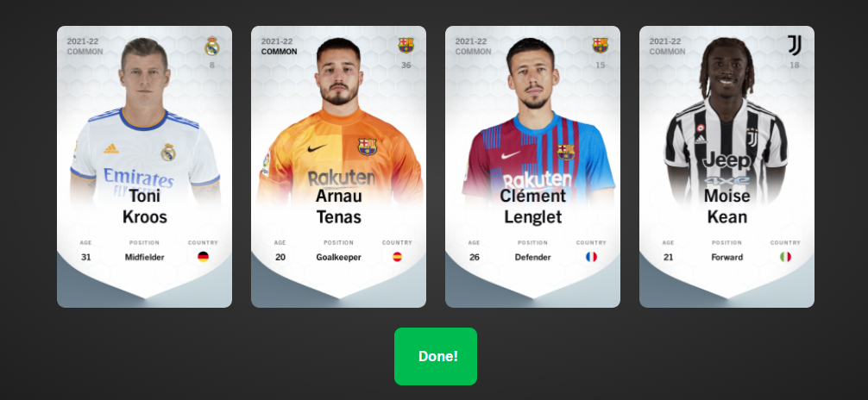The image size is (868, 400).
Task: Click the Italian flag on Moise Kean card
Action: [x=785, y=257]
